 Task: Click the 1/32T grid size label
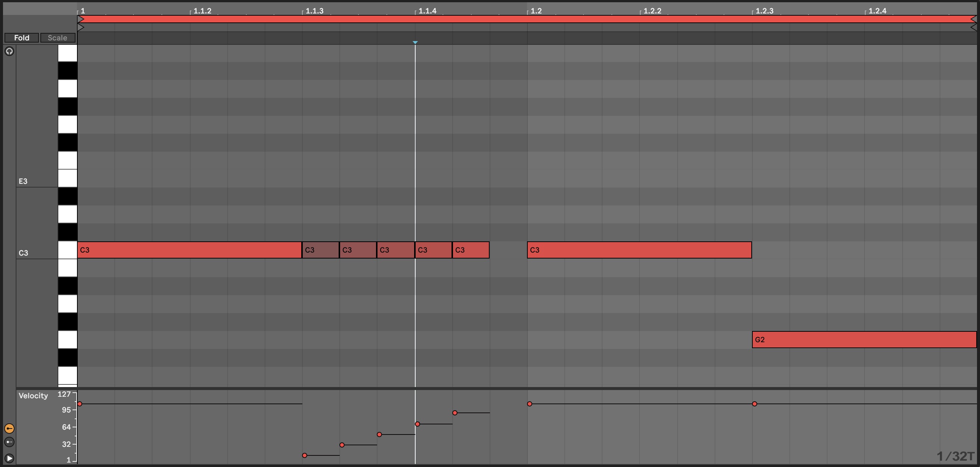[955, 456]
